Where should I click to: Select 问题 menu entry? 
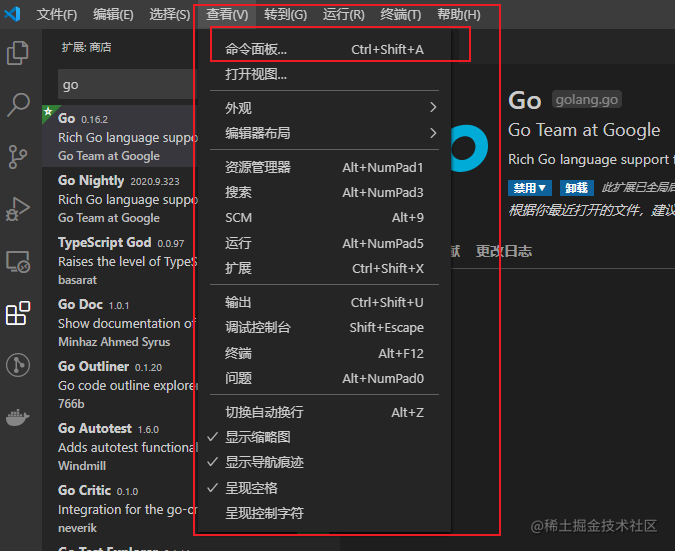tap(324, 378)
